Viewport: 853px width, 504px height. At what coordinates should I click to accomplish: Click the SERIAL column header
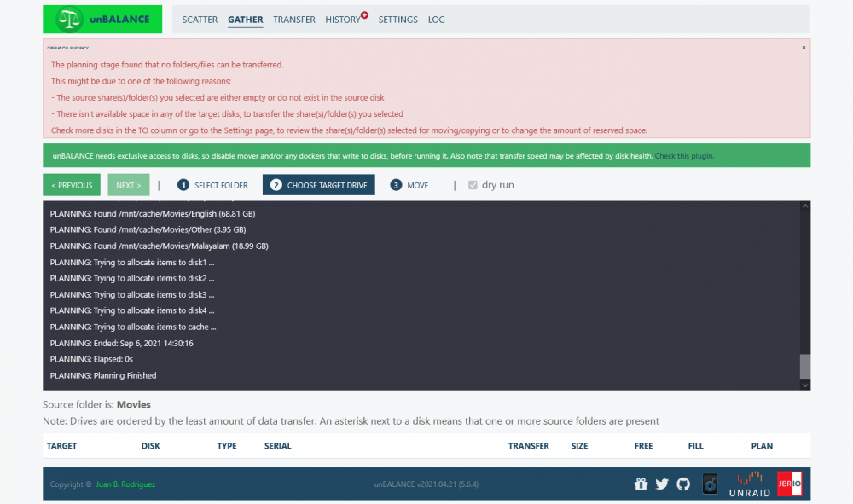tap(277, 446)
